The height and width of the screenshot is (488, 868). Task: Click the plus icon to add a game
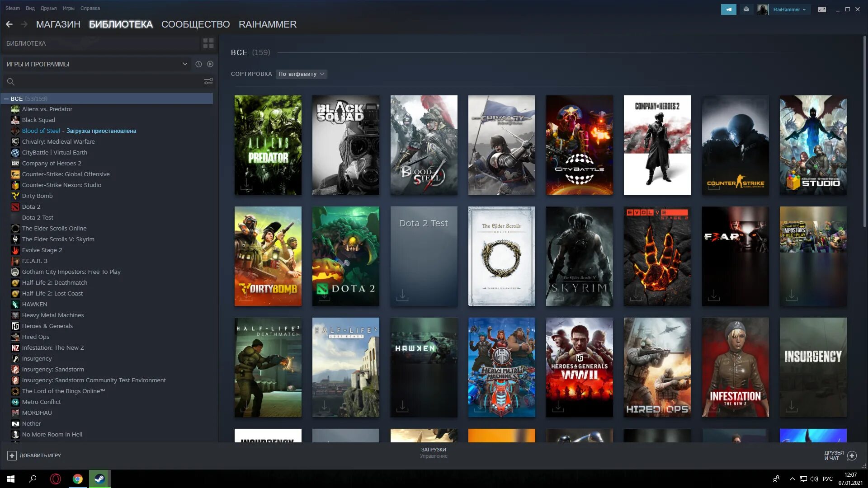[x=12, y=455]
